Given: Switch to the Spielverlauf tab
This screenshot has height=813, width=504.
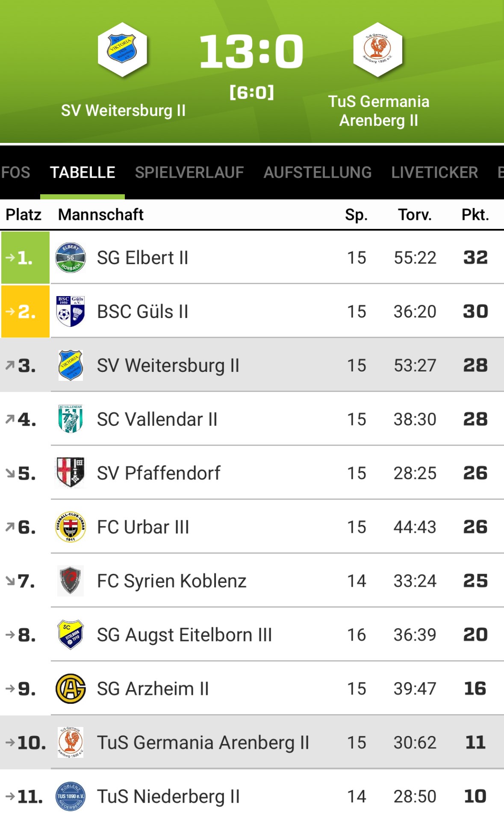Looking at the screenshot, I should click(189, 172).
